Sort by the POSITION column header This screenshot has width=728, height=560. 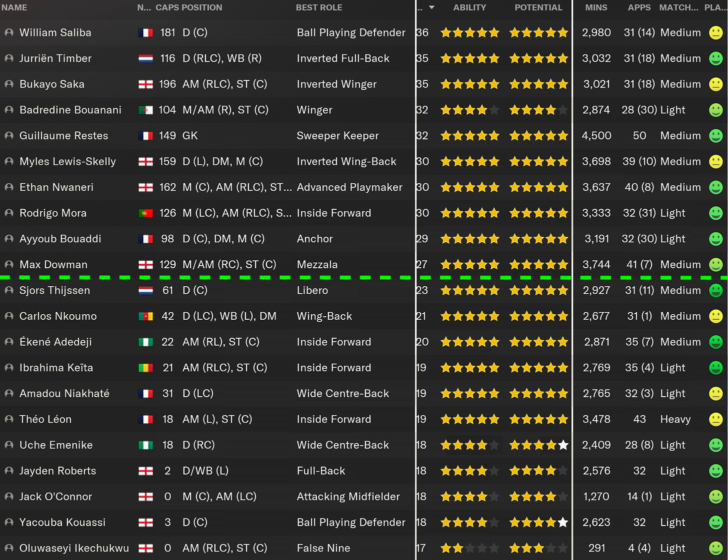click(x=202, y=7)
